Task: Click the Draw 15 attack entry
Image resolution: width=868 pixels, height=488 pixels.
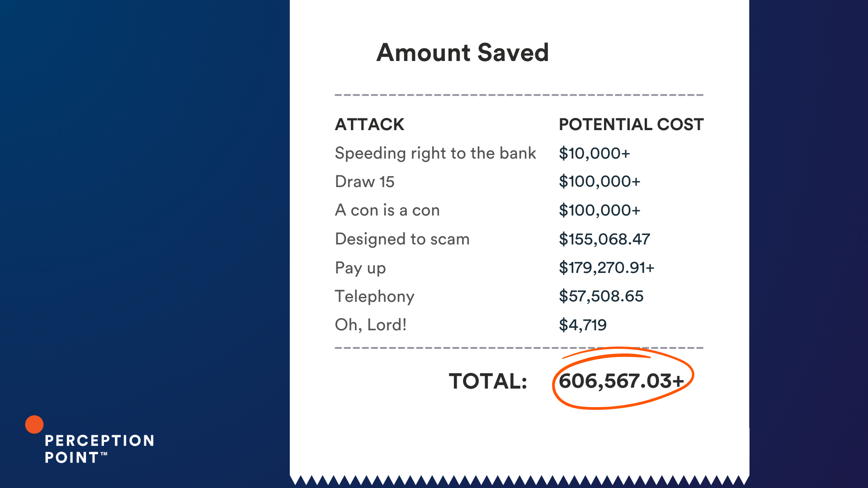Action: click(x=364, y=182)
